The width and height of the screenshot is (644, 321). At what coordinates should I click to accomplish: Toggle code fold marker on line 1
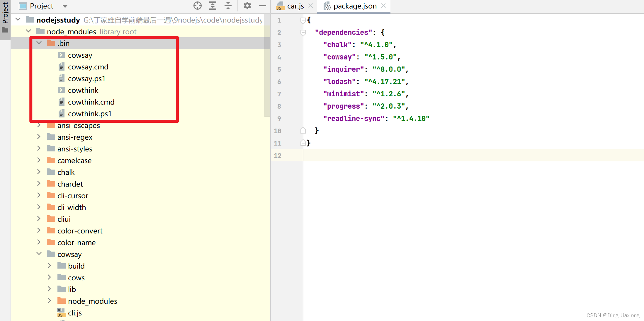pos(303,20)
